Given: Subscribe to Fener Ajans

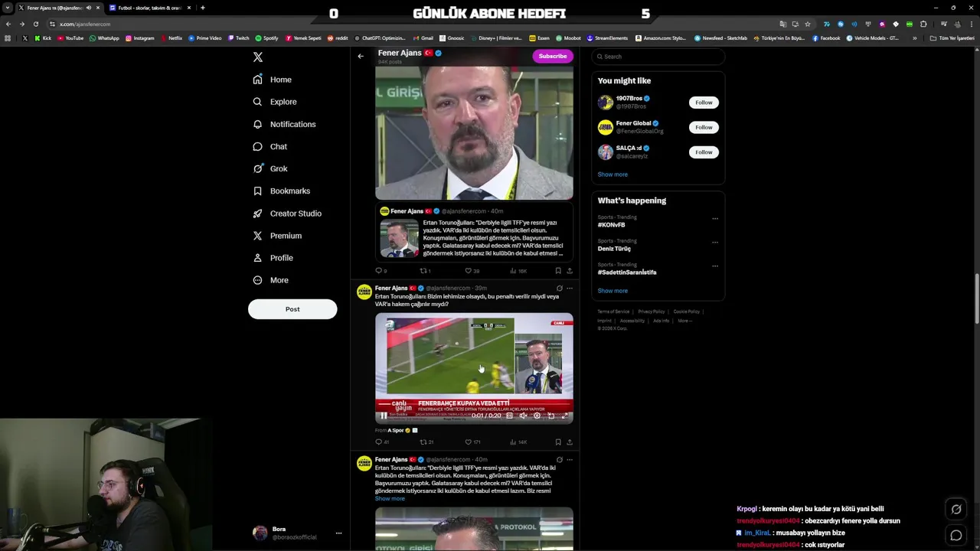Looking at the screenshot, I should 553,56.
